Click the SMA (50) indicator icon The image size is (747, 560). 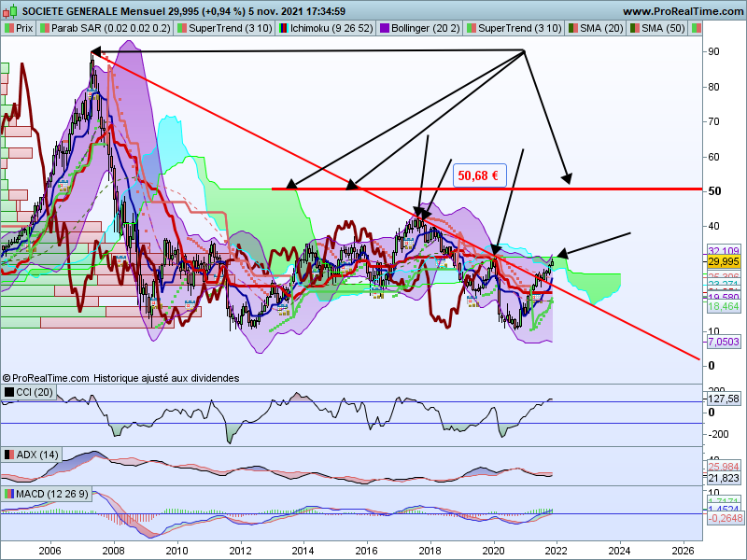click(635, 28)
